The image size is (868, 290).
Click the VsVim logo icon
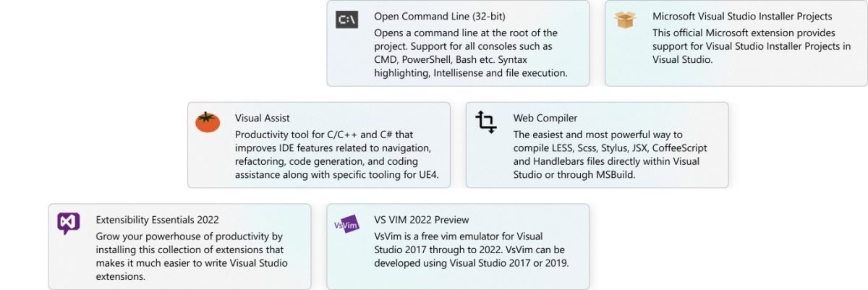point(346,223)
